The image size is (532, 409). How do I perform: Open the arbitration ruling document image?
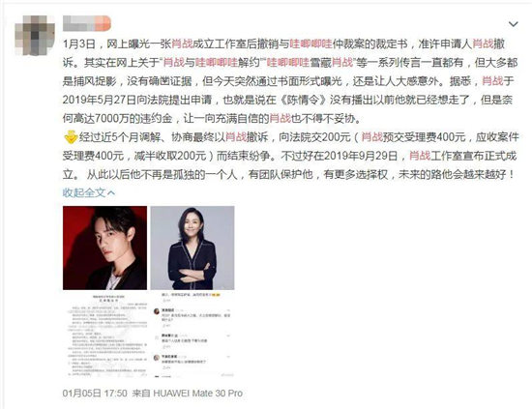(104, 336)
